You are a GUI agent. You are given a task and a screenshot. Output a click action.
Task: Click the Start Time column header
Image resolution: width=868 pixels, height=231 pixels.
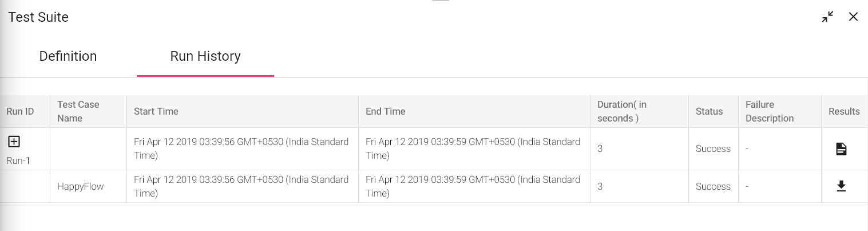click(156, 111)
